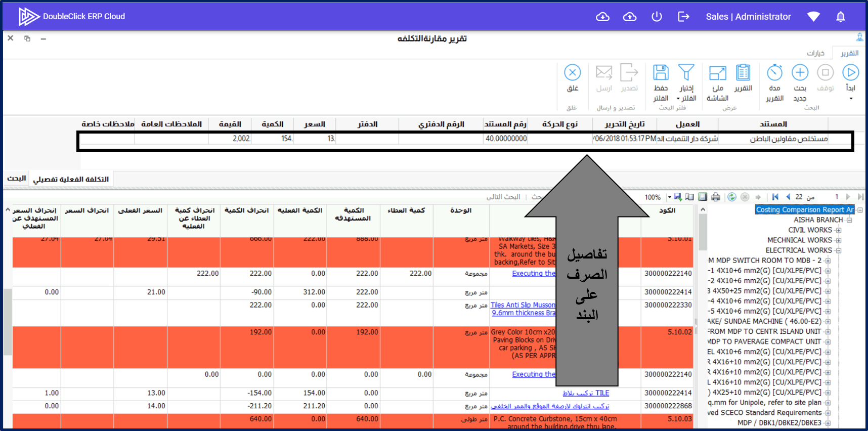Click the تصدير export icon
The image size is (868, 431).
[x=629, y=72]
